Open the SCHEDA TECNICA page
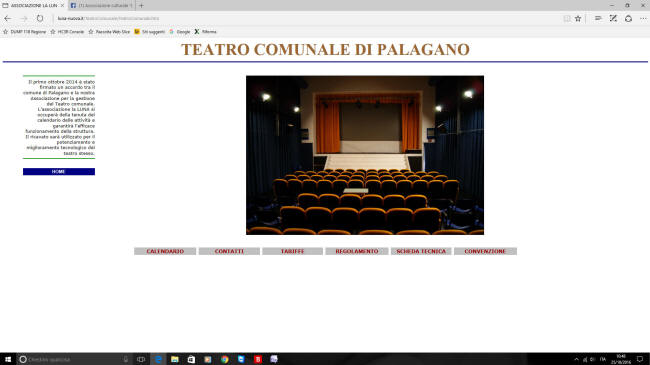This screenshot has height=365, width=650. coord(421,251)
